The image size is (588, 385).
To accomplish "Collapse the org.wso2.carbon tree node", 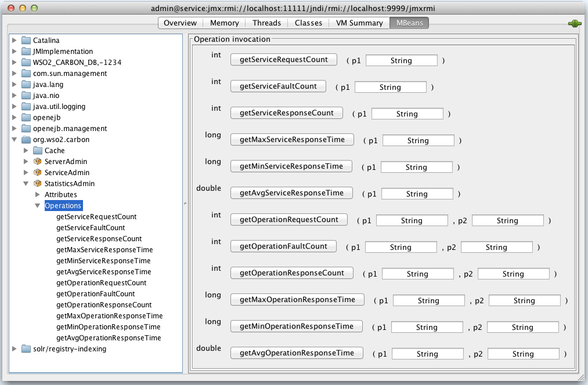I will [15, 140].
